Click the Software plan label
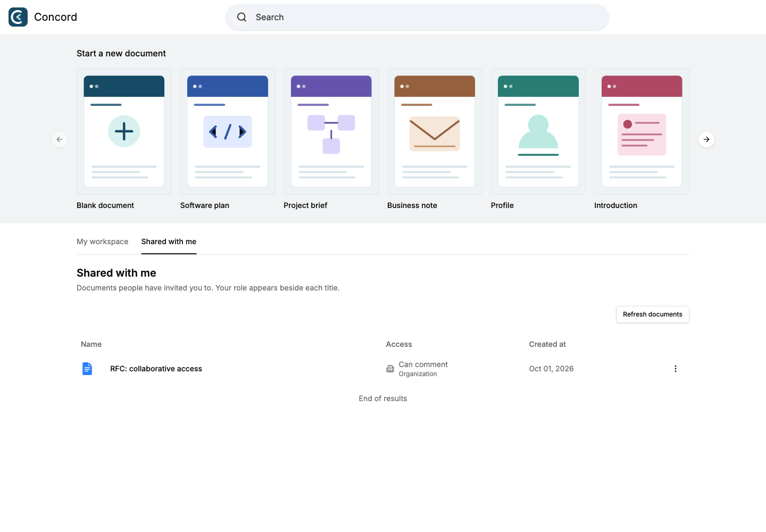This screenshot has width=766, height=532. click(205, 205)
